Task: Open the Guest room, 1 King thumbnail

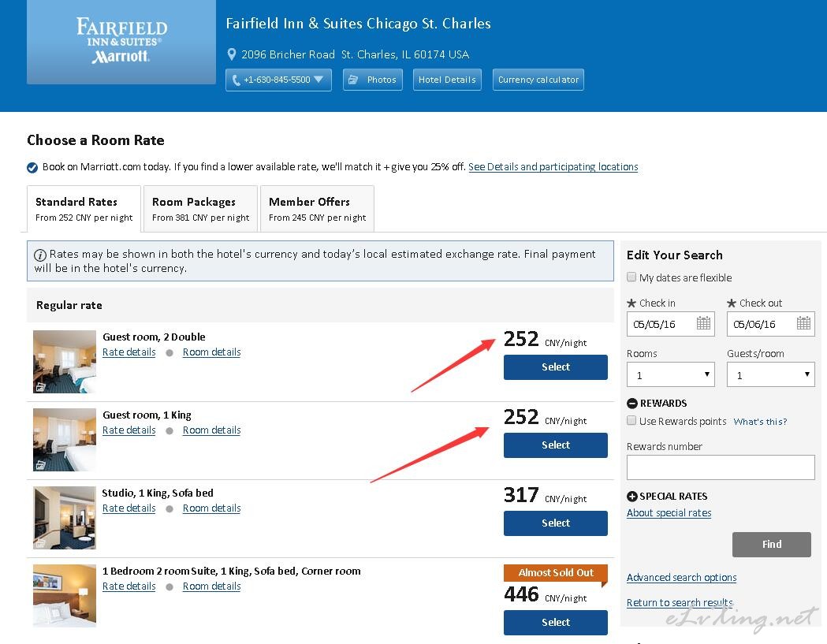Action: [65, 439]
